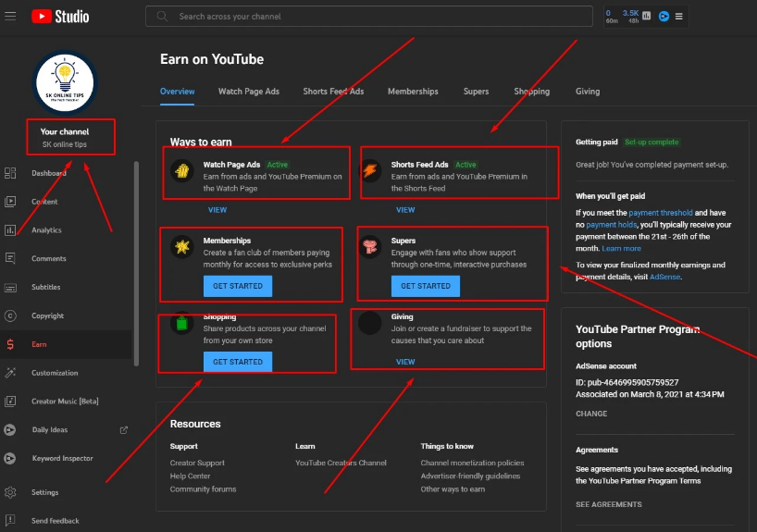The width and height of the screenshot is (757, 532).
Task: Click GET STARTED under Memberships
Action: click(238, 286)
